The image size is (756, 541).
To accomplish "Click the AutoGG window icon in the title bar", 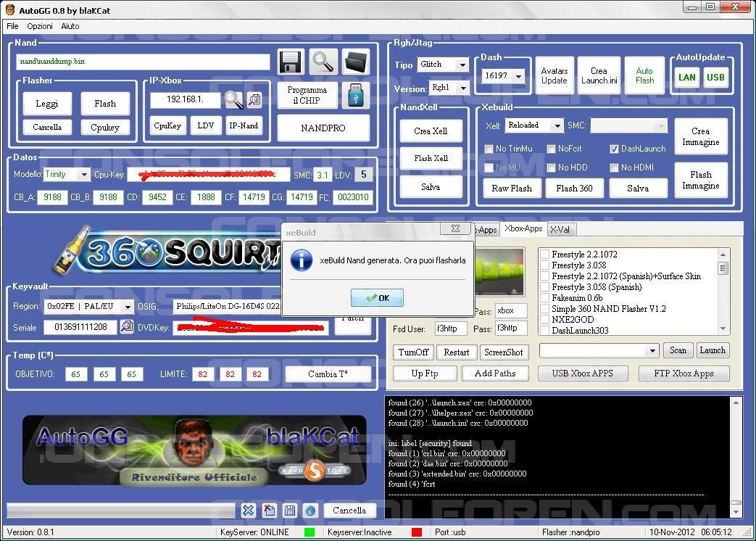I will (10, 9).
